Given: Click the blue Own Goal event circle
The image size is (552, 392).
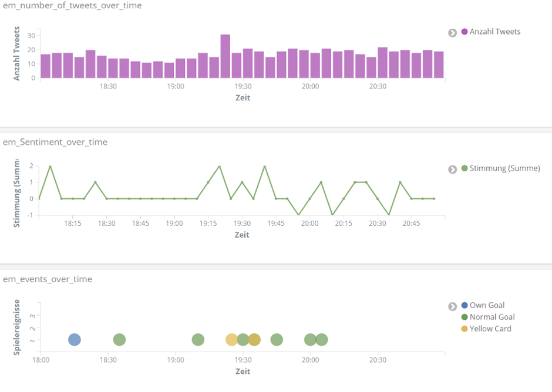Looking at the screenshot, I should tap(74, 340).
